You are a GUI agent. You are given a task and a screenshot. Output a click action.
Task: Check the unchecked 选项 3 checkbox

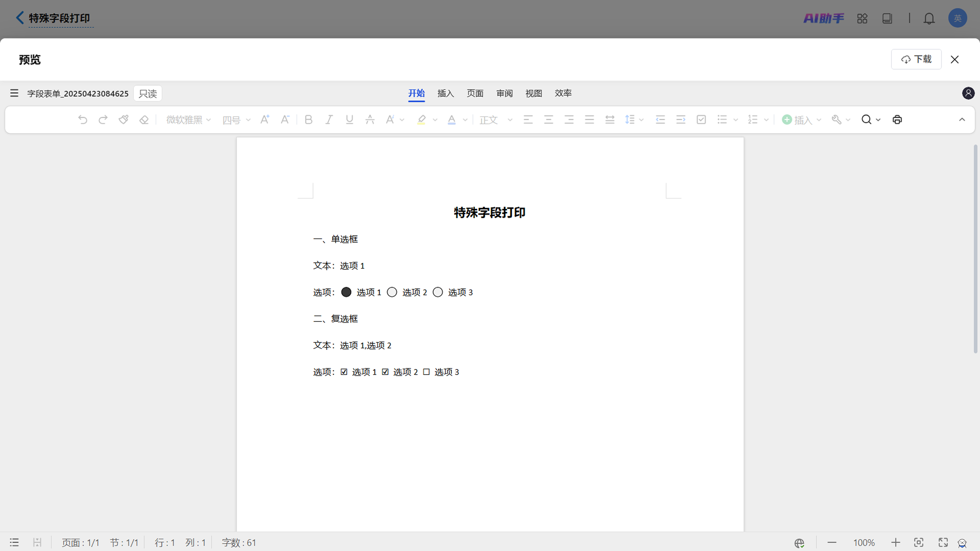point(426,372)
